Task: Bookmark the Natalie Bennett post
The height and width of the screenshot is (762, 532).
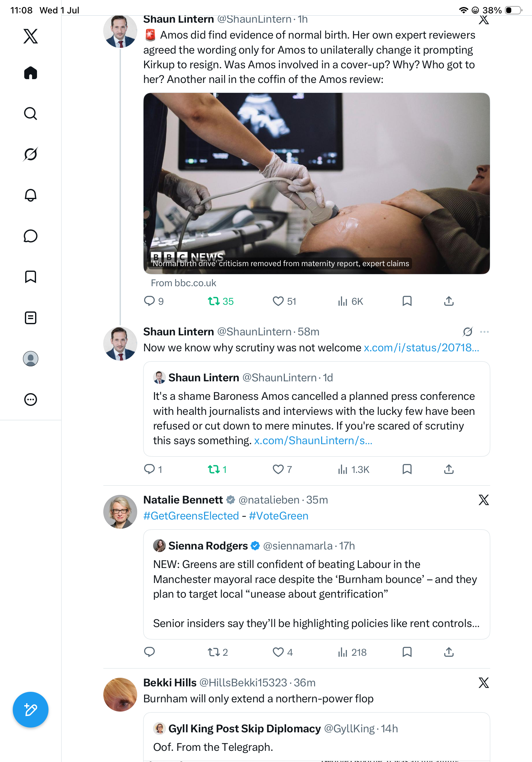Action: (407, 652)
